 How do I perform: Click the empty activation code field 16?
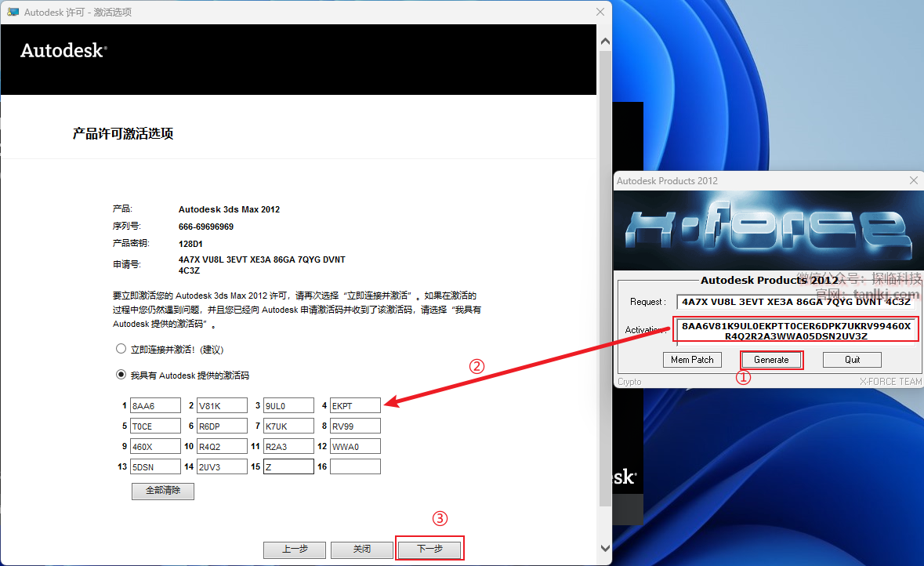click(x=355, y=466)
